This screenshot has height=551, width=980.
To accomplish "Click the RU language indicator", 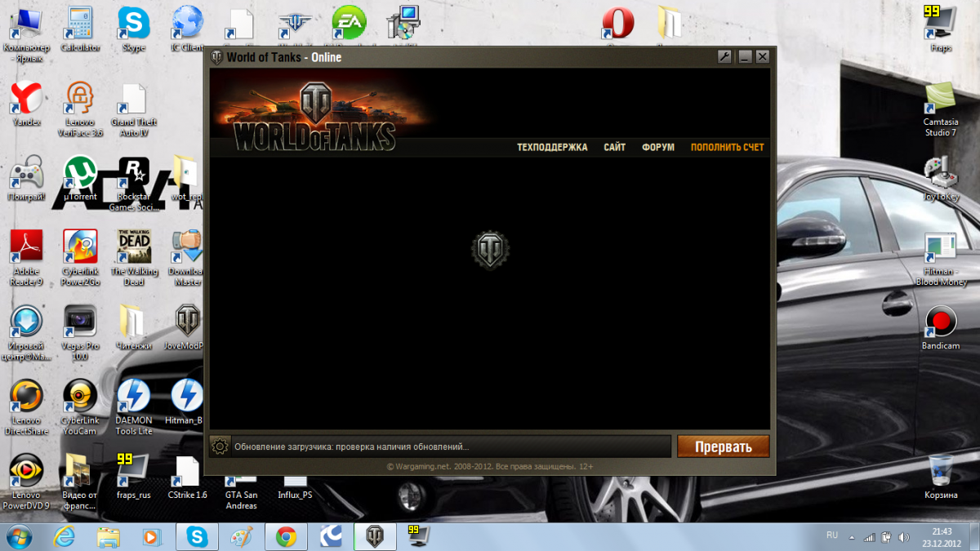I will point(832,535).
